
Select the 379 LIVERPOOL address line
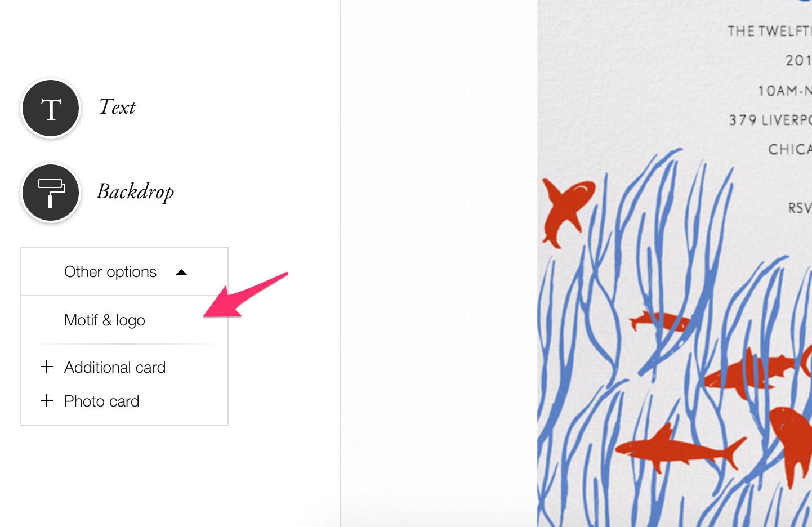click(770, 120)
